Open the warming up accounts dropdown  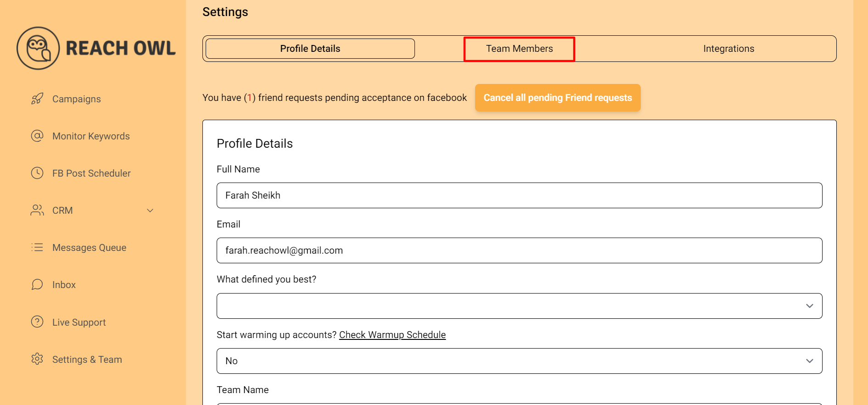519,361
